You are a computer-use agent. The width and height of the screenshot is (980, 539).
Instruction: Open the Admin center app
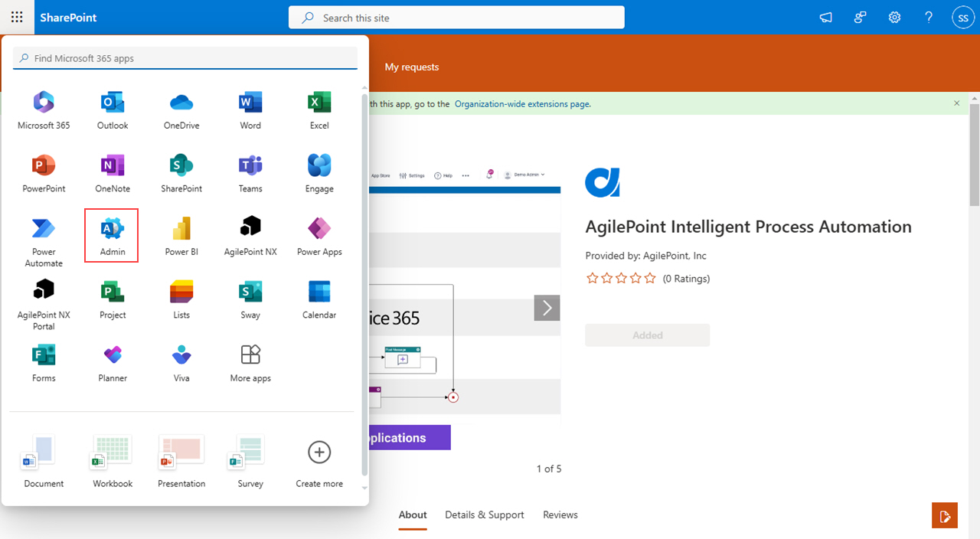(112, 235)
